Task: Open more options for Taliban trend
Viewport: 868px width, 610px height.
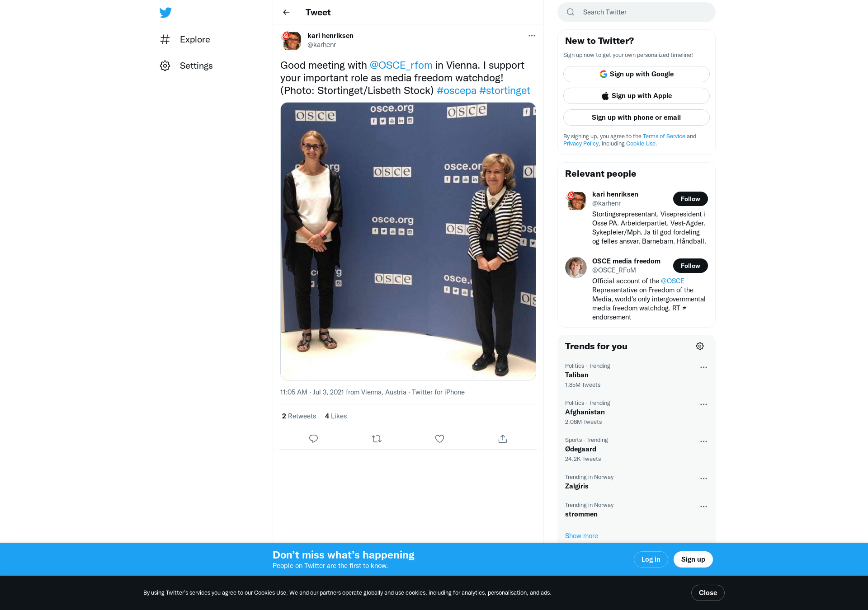Action: point(703,367)
